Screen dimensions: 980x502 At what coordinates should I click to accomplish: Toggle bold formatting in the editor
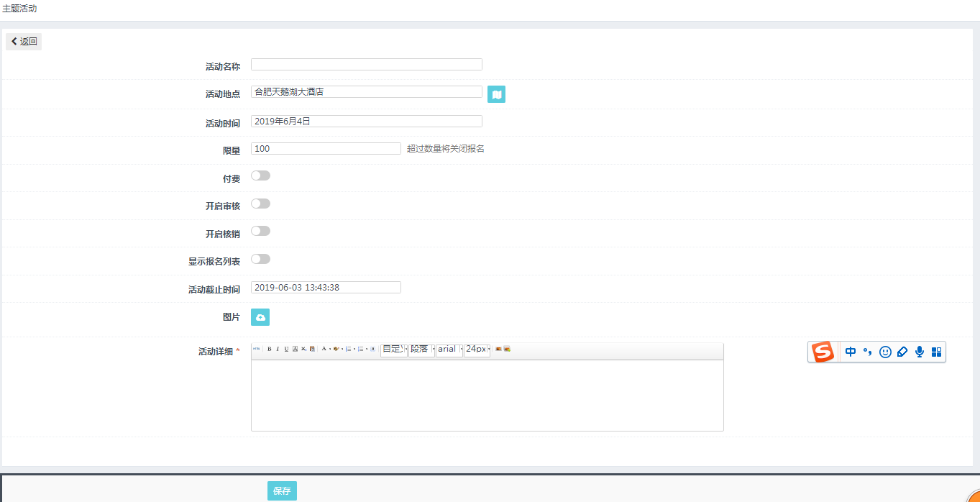pos(269,350)
